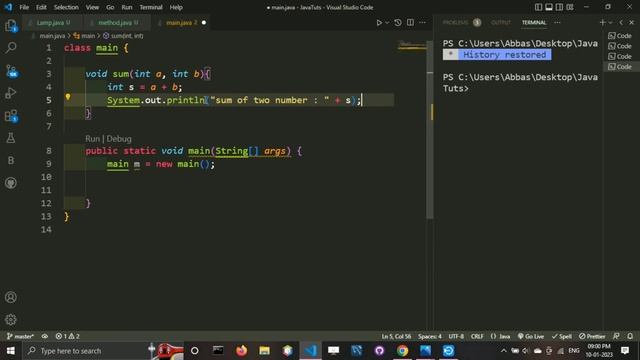Split the editor to the right
The height and width of the screenshot is (360, 640).
click(x=410, y=22)
